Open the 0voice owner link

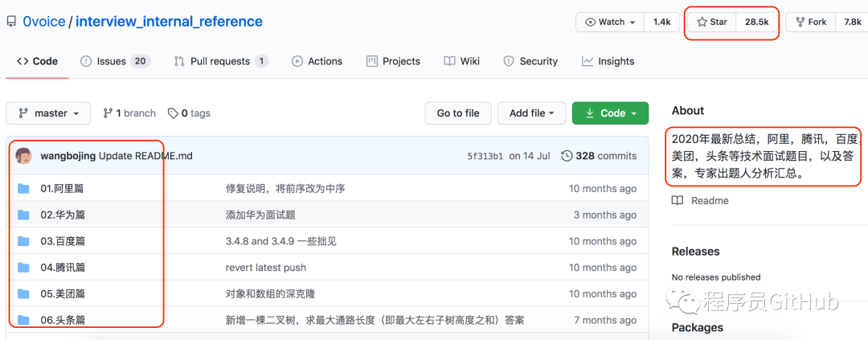click(x=43, y=23)
